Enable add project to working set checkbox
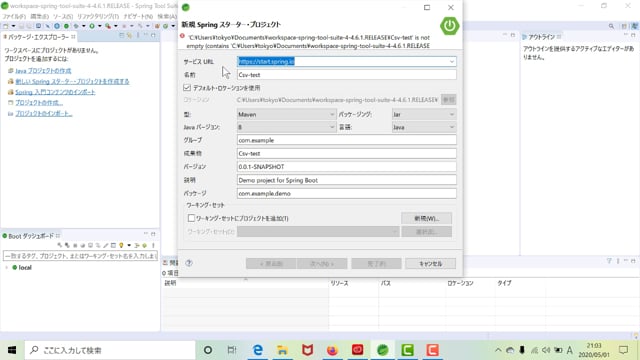Viewport: 640px width, 360px height. (x=191, y=218)
